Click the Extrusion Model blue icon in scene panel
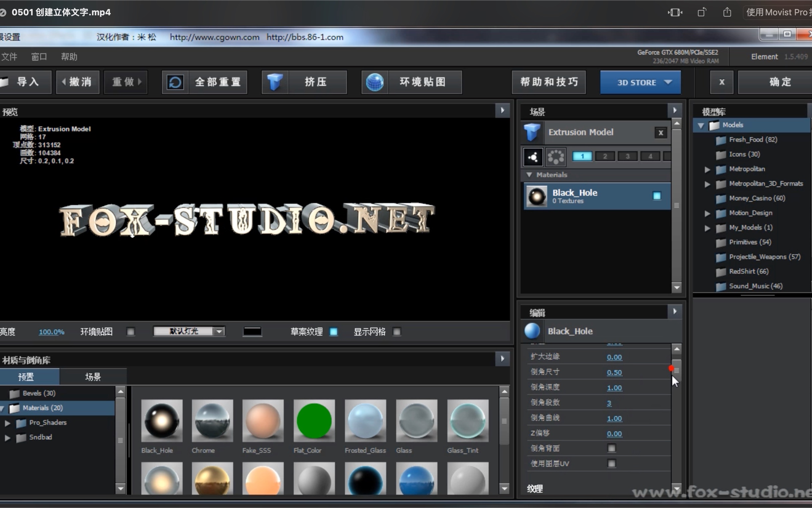The image size is (812, 508). click(531, 132)
